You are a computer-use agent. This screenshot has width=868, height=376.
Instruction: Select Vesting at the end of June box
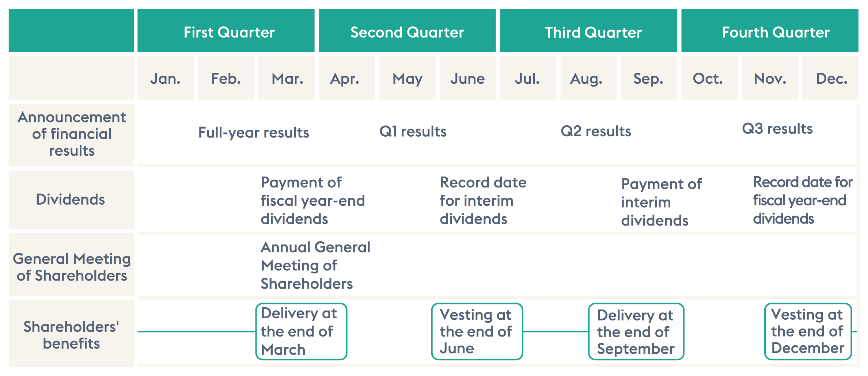(477, 331)
